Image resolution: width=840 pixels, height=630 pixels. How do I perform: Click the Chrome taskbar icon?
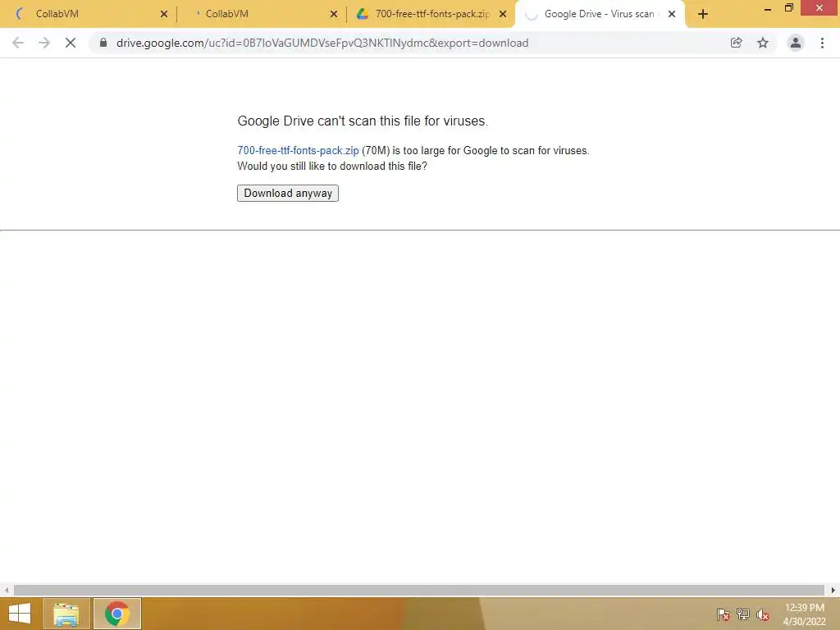click(117, 614)
